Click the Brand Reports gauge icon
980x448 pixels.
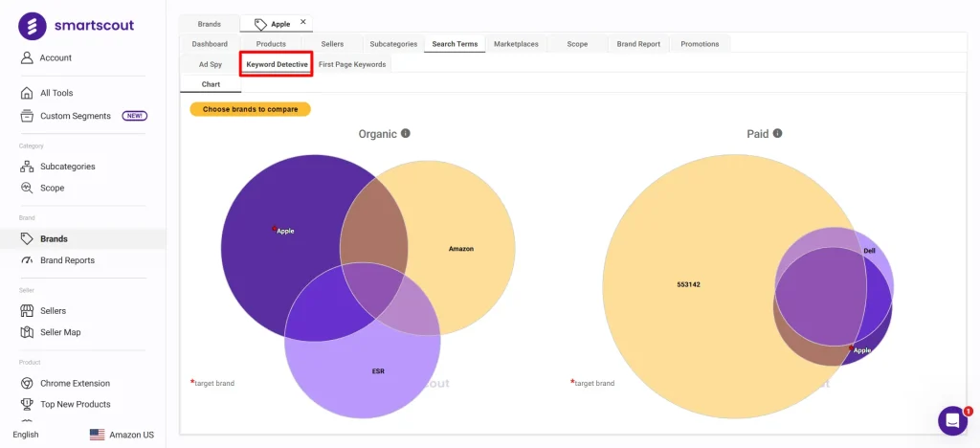[27, 260]
